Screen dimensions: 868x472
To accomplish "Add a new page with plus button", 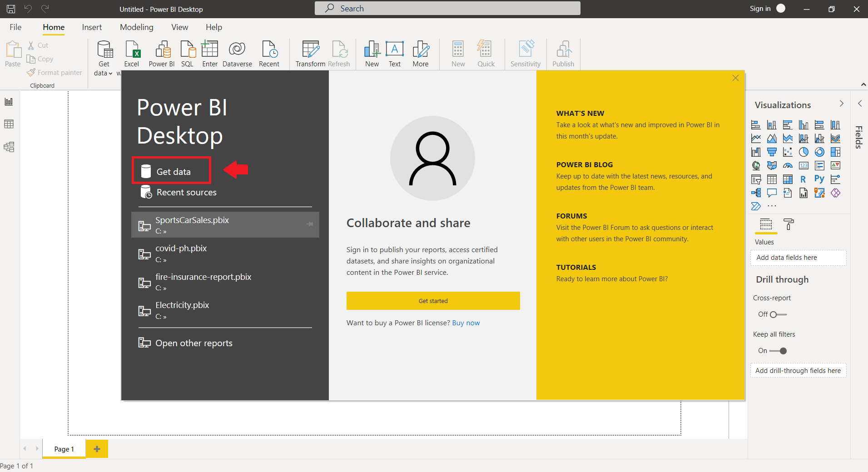I will coord(97,449).
